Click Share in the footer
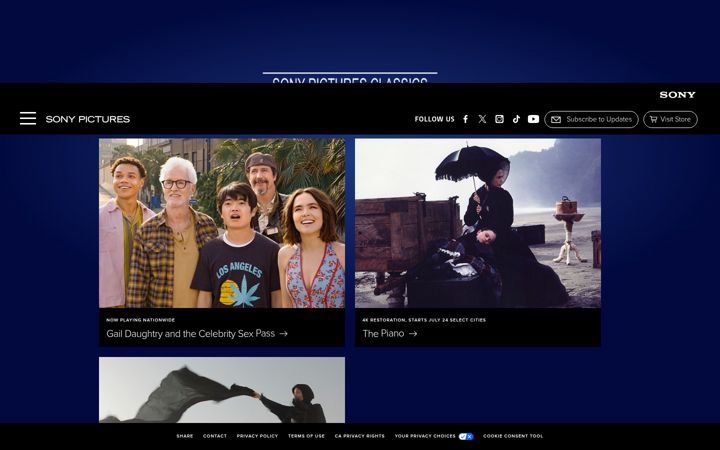The height and width of the screenshot is (450, 720). pyautogui.click(x=185, y=436)
